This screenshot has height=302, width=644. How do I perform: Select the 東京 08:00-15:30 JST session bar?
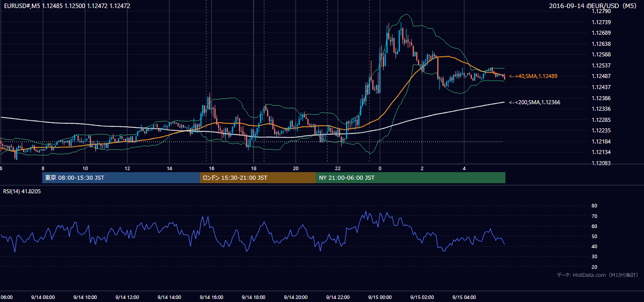coord(121,178)
